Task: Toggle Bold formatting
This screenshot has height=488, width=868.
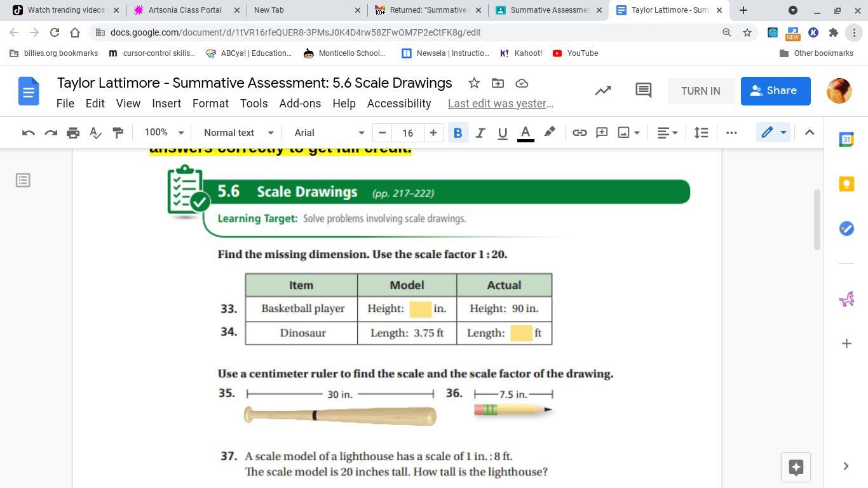Action: point(458,133)
